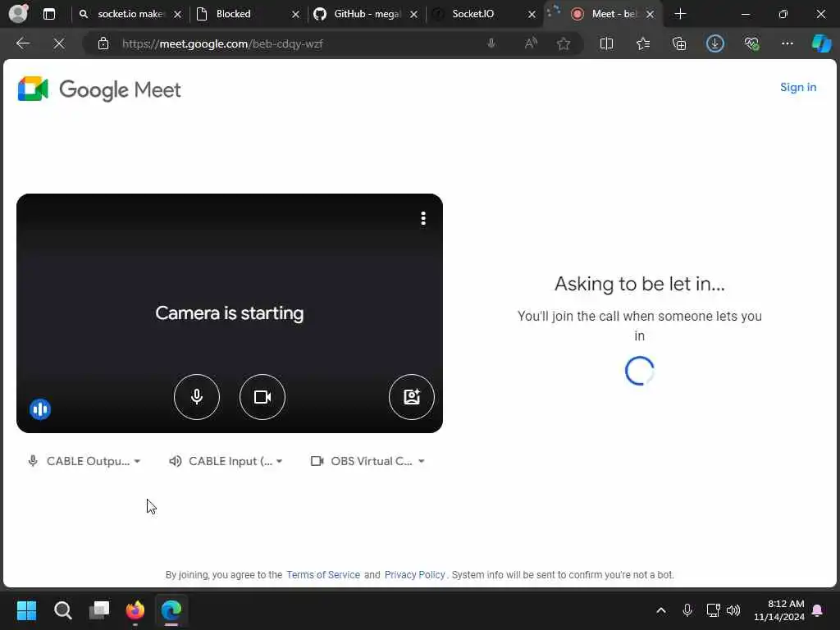
Task: Click the Sign in link
Action: [x=797, y=87]
